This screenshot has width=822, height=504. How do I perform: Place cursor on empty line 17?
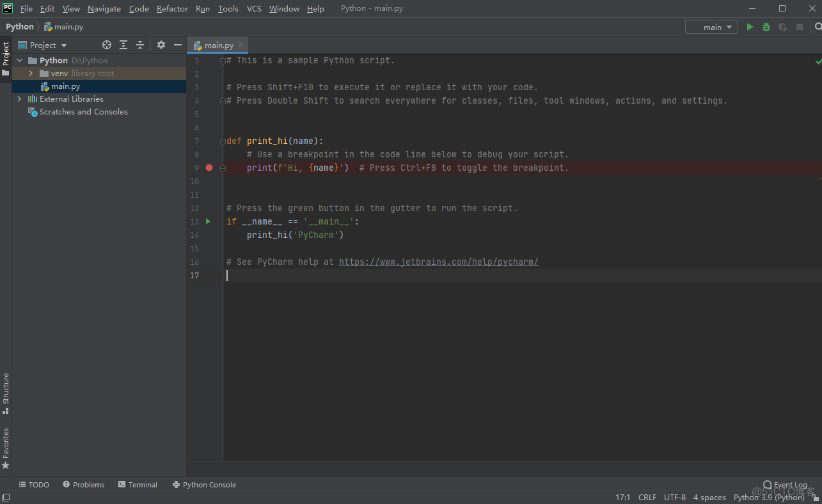point(523,275)
